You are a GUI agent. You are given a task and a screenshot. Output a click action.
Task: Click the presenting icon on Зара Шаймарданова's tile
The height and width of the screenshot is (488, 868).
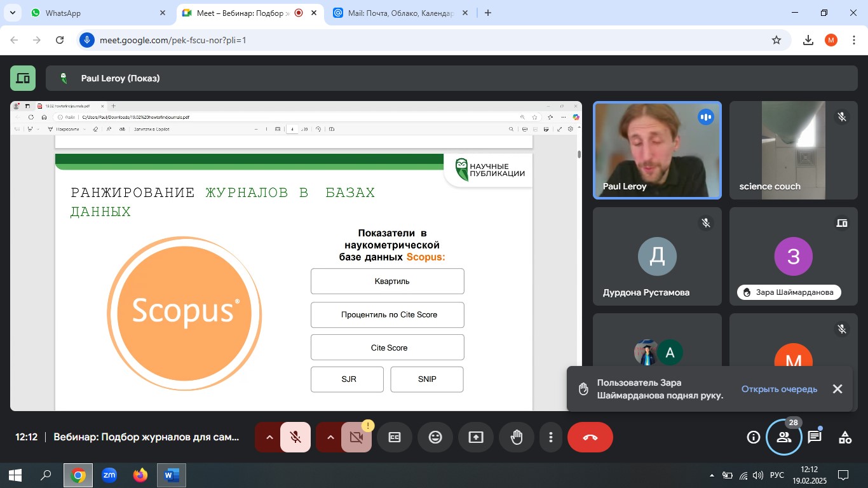(x=842, y=223)
